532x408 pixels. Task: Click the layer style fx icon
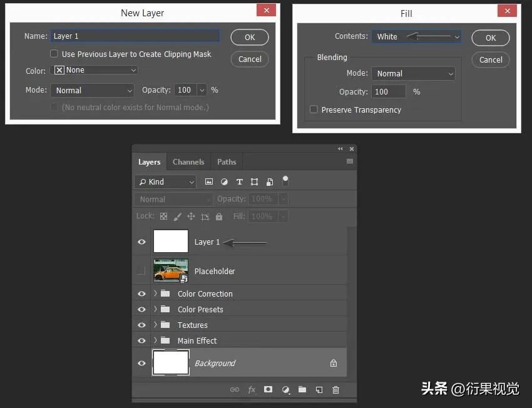pos(252,390)
